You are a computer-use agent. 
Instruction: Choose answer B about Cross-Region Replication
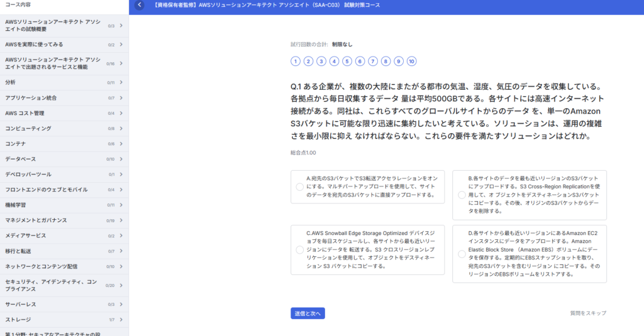point(462,195)
